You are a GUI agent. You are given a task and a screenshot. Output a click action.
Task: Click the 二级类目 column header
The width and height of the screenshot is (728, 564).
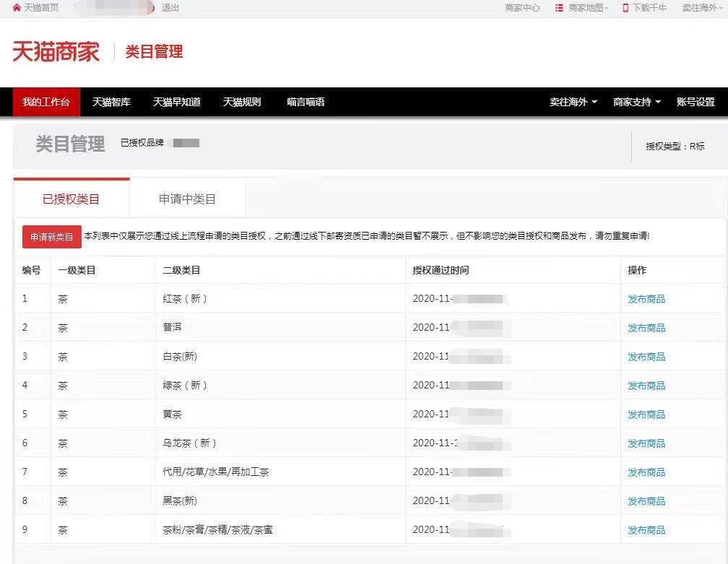181,269
